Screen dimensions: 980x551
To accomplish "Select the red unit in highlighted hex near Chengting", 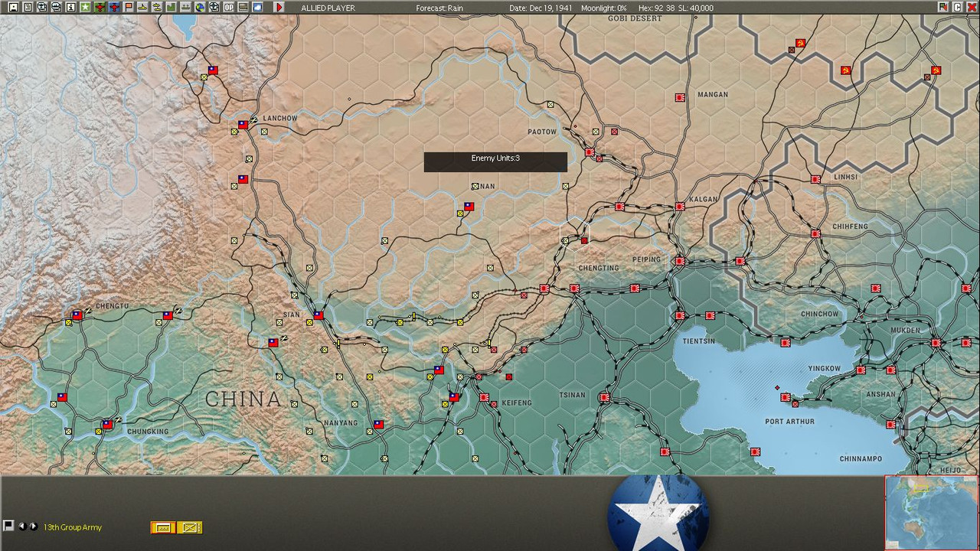I will click(x=584, y=240).
